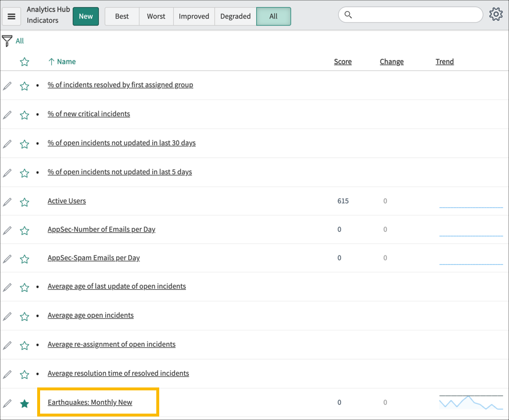The image size is (509, 420).
Task: Select the Improved filter tab
Action: (x=193, y=16)
